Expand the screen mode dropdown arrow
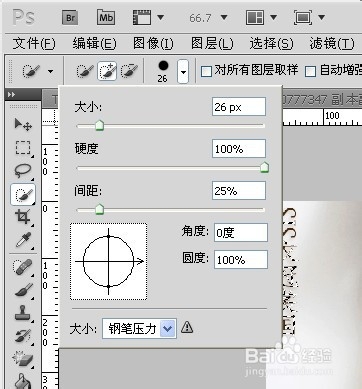362x389 pixels. tap(321, 17)
